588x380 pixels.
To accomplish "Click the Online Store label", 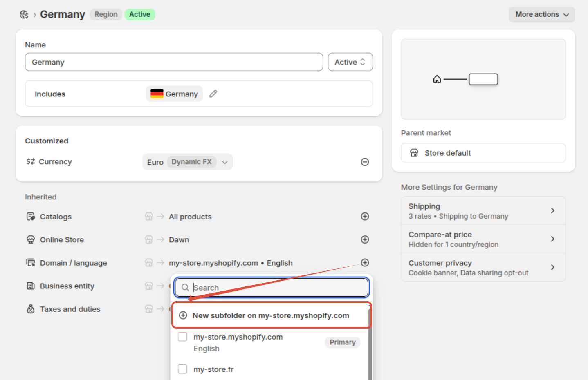I will tap(62, 240).
